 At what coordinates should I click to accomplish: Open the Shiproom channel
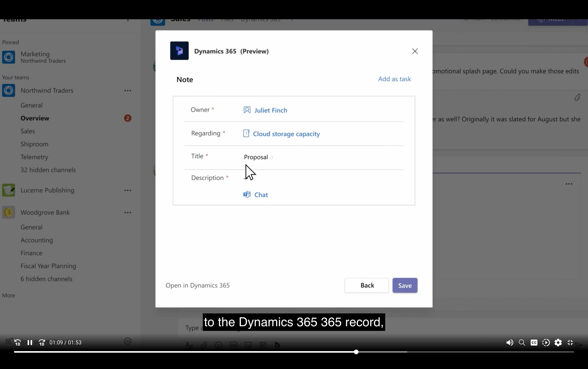34,144
